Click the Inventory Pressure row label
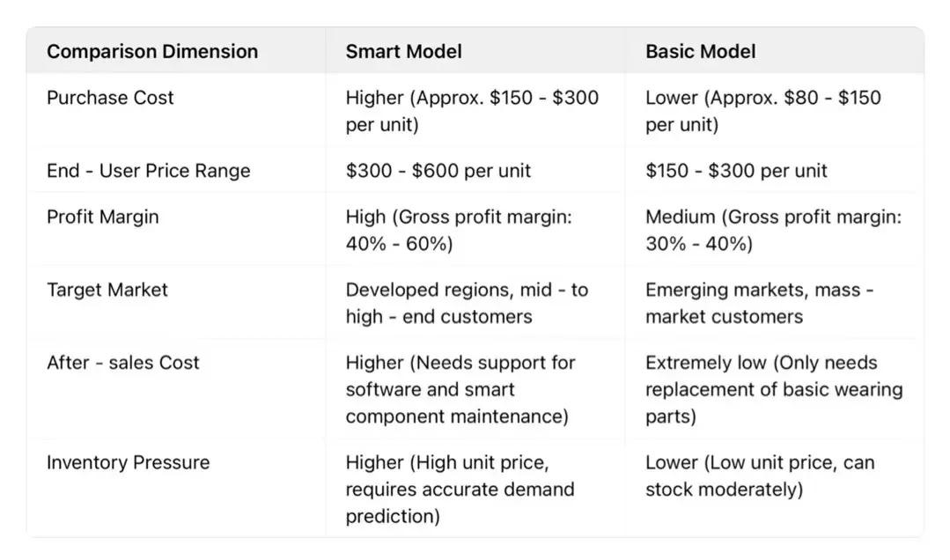950x560 pixels. coord(128,462)
